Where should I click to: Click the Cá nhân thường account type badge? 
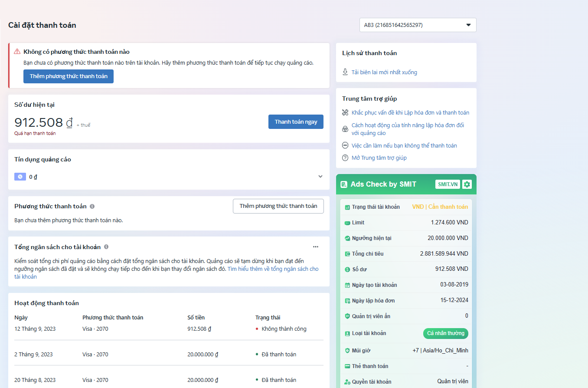coord(445,333)
